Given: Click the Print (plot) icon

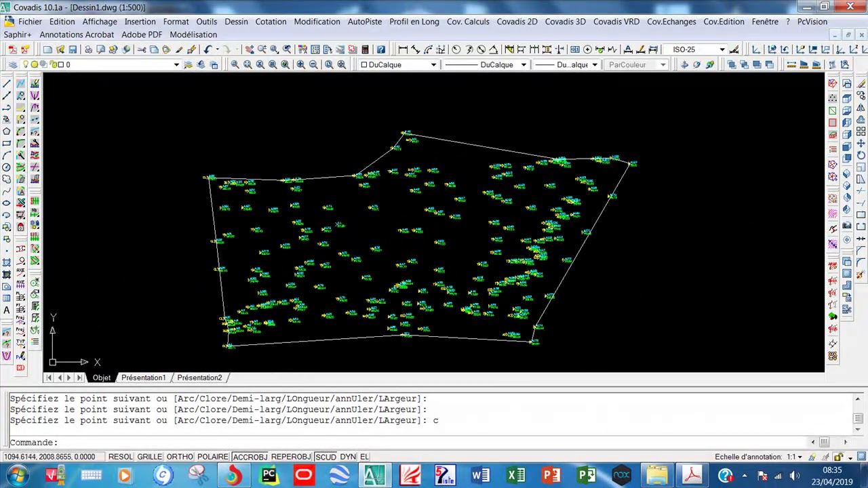Looking at the screenshot, I should pos(88,49).
